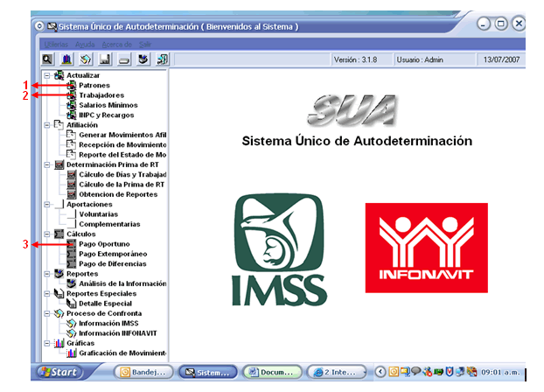This screenshot has width=544, height=392.
Task: Click the red shield tray icon
Action: (x=450, y=372)
